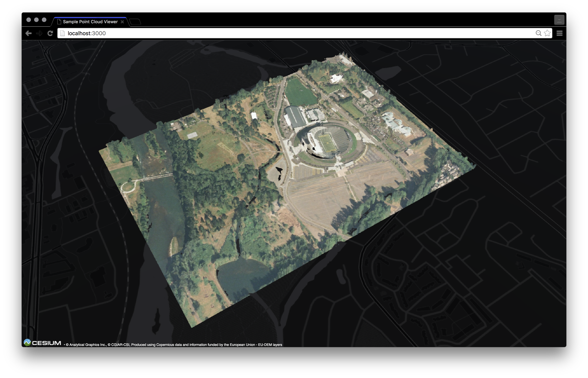Click the browser back arrow

(x=28, y=33)
